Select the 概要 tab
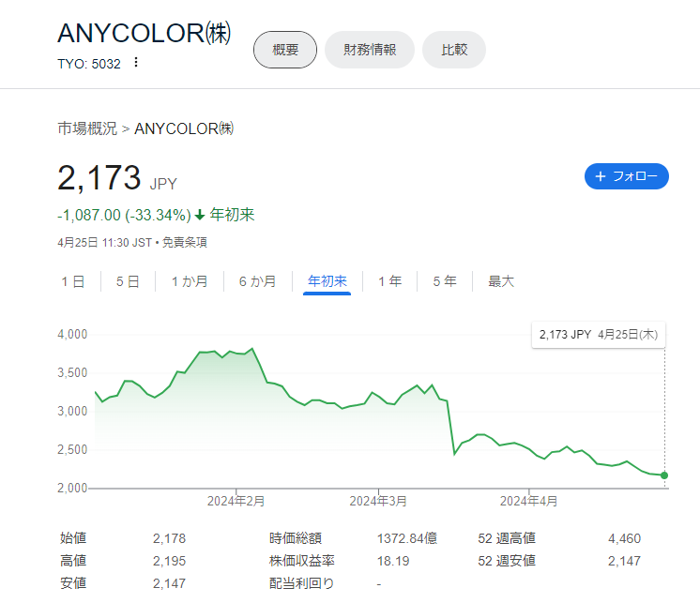Screen dimensions: 700x603 point(285,50)
